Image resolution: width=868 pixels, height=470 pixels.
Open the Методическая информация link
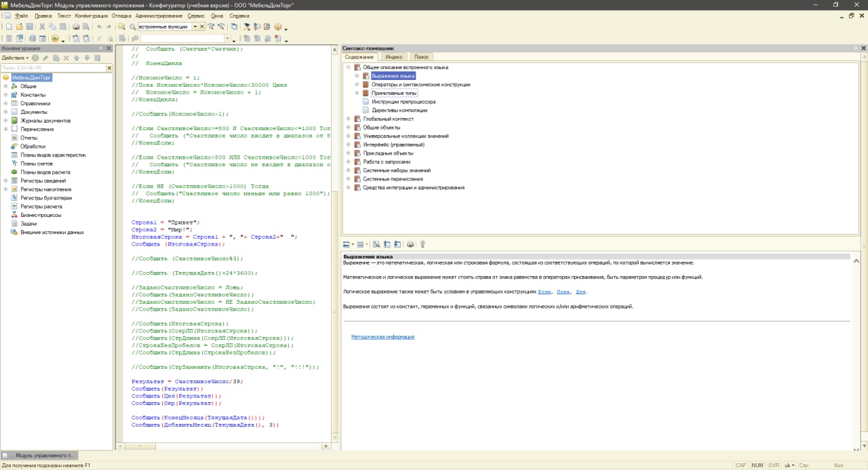382,337
